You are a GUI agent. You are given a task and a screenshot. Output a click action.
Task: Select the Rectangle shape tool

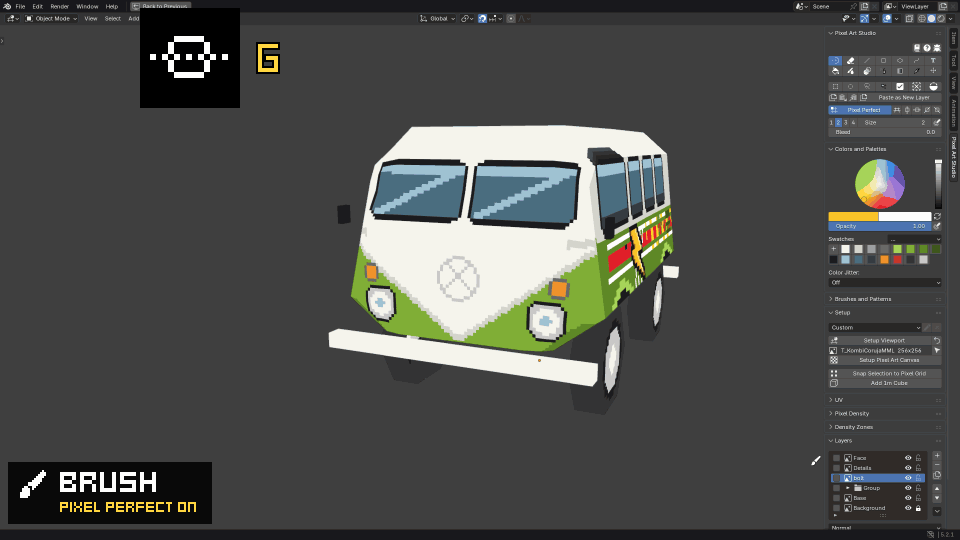point(883,61)
